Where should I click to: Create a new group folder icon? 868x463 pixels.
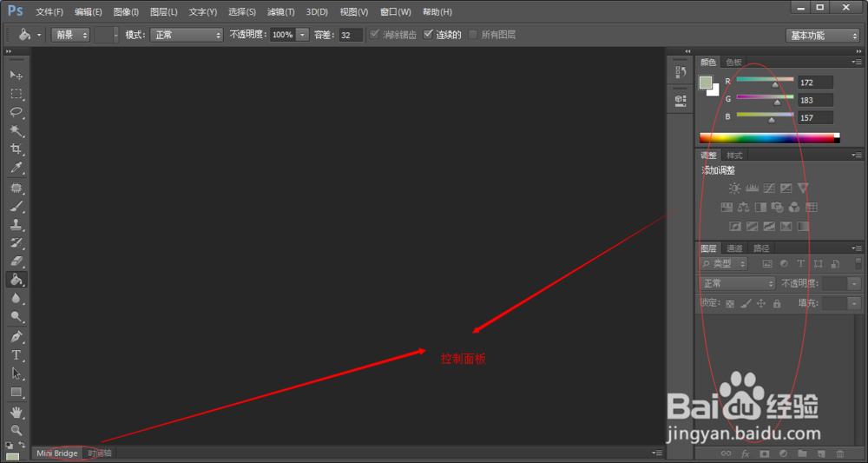pyautogui.click(x=802, y=453)
